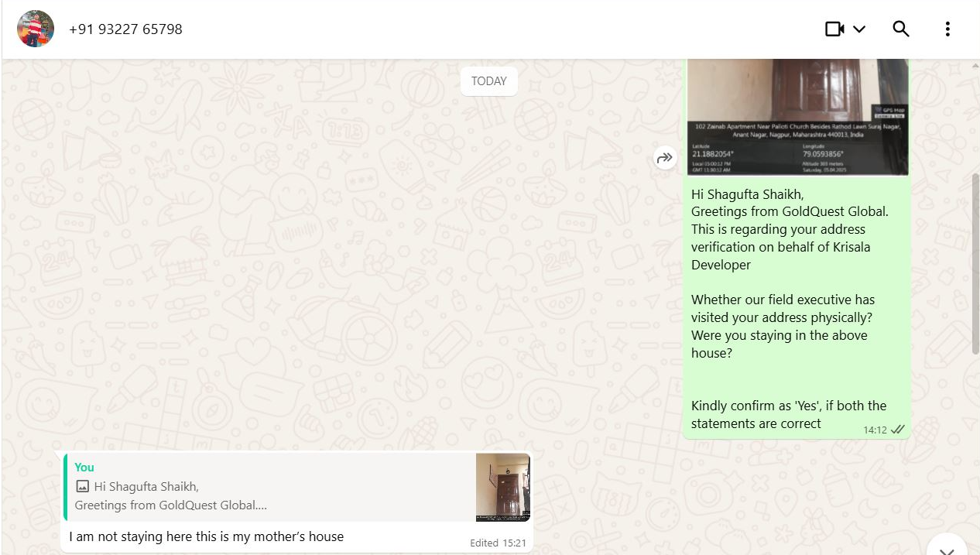The image size is (980, 555).
Task: Open the contact's profile picture
Action: tap(36, 29)
